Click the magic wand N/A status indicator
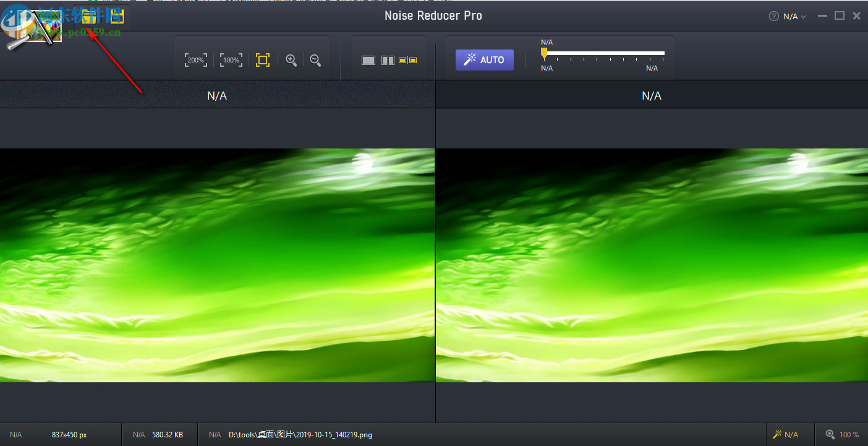Viewport: 868px width, 446px height. click(x=786, y=435)
